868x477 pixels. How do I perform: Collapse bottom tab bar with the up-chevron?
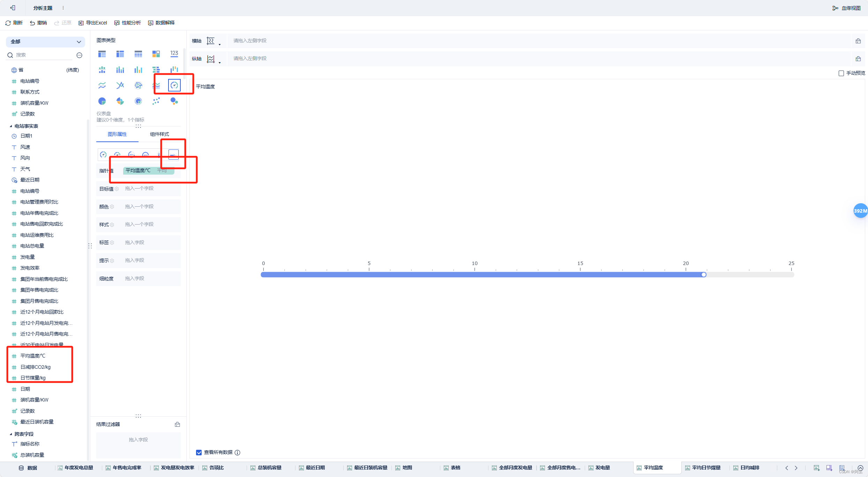[861, 468]
